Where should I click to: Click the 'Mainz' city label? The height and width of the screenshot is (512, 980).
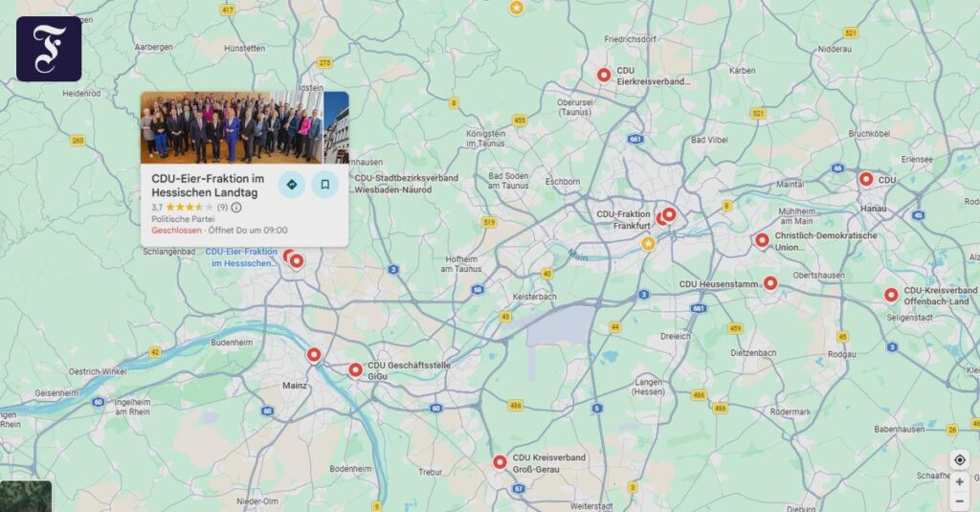click(295, 385)
